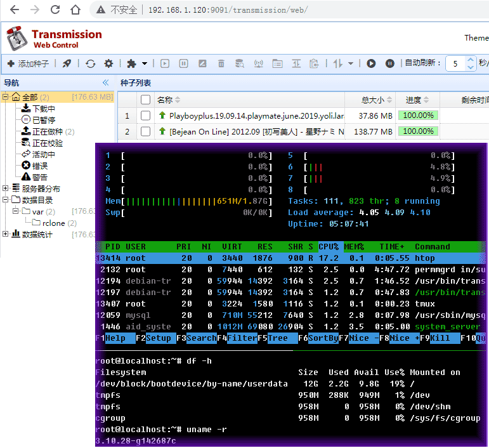Open the settings gear in the toolbar

pyautogui.click(x=108, y=63)
